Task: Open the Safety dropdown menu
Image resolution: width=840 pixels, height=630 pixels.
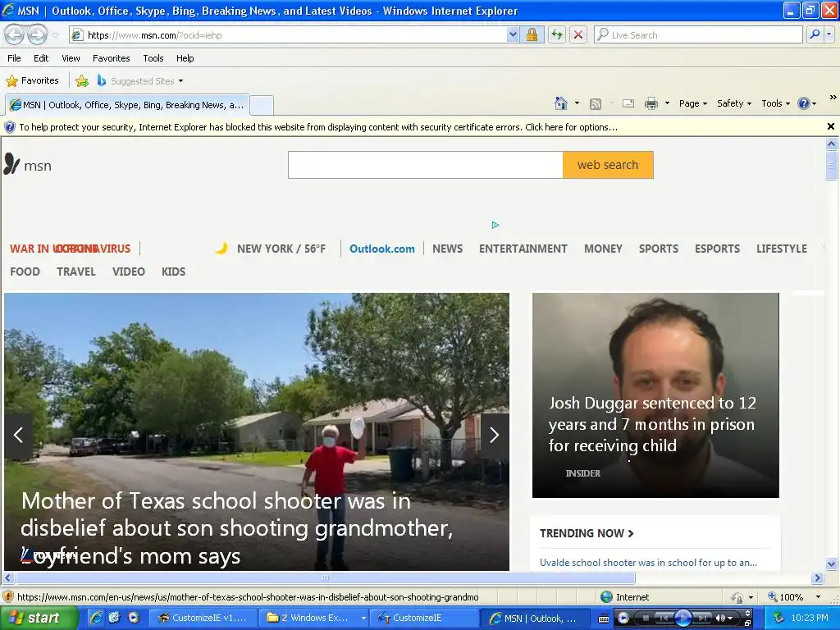Action: pyautogui.click(x=734, y=103)
